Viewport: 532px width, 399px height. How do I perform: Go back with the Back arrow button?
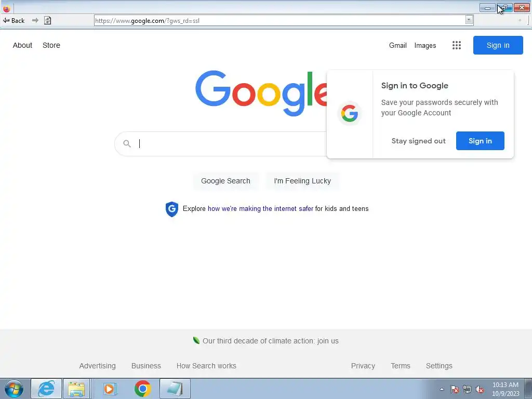coord(14,20)
